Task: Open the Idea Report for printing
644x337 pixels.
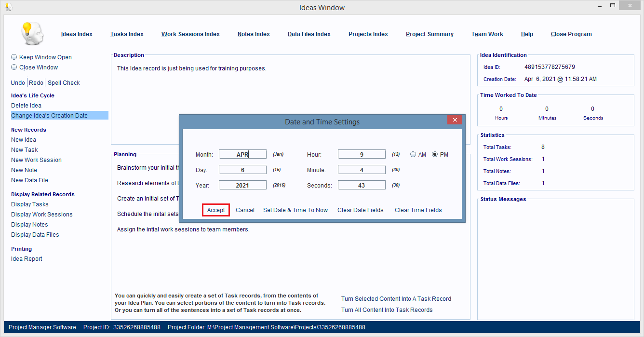Action: (x=27, y=258)
